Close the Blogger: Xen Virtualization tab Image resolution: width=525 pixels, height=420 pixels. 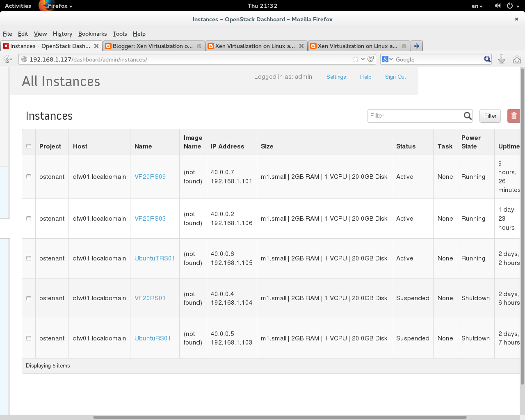[x=199, y=46]
